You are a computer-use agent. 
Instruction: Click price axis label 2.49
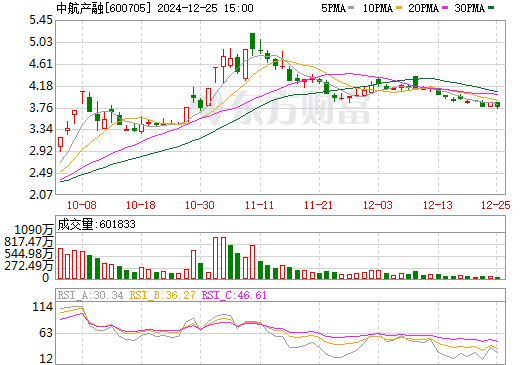(41, 173)
